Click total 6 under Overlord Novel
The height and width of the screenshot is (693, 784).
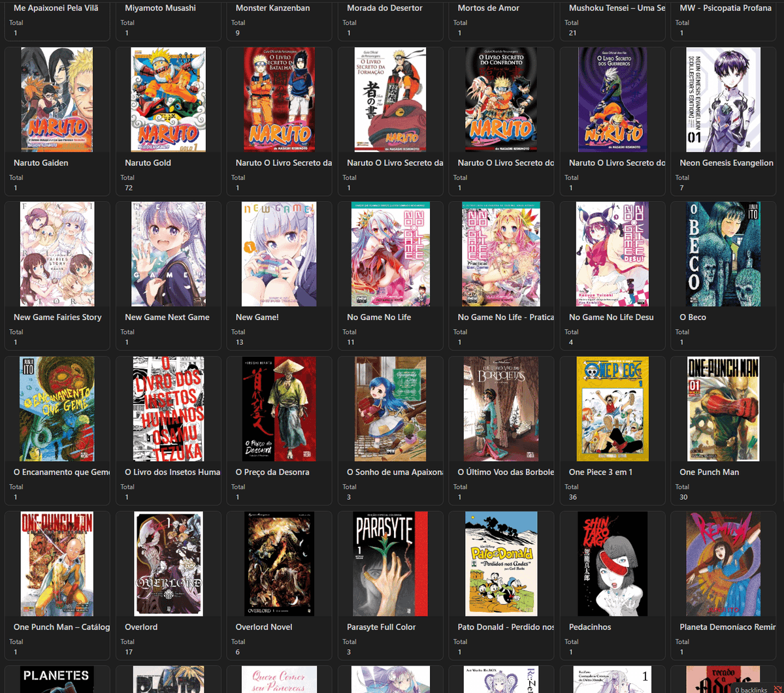tap(238, 652)
